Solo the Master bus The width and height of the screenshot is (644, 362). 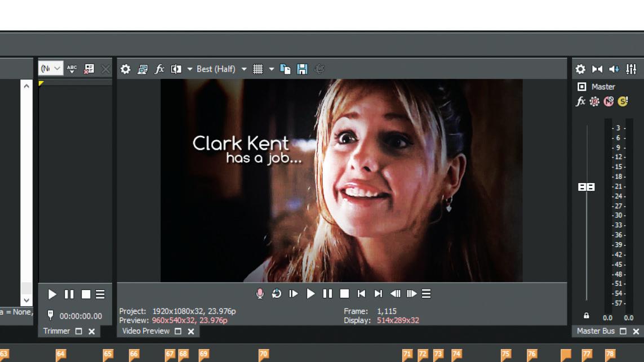click(x=623, y=101)
